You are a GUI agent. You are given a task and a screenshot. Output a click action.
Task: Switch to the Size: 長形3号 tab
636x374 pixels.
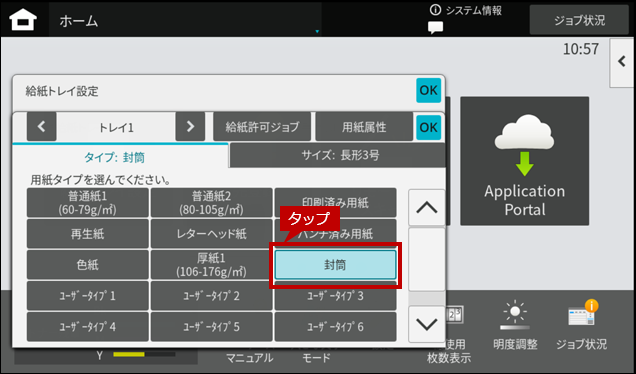337,155
